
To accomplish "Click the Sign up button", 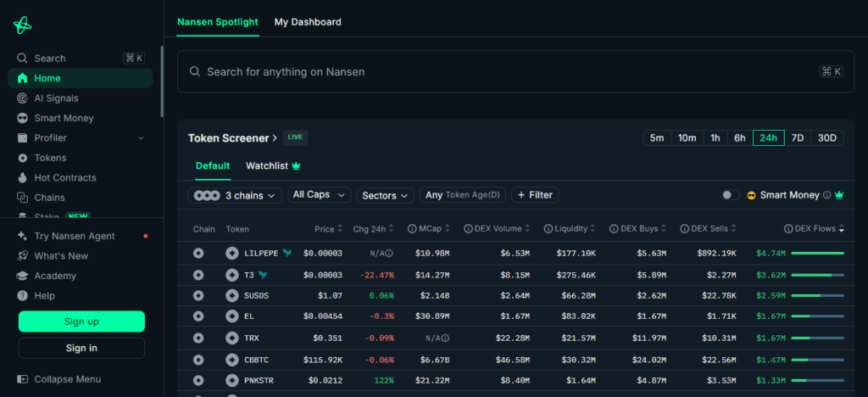I will pos(81,322).
